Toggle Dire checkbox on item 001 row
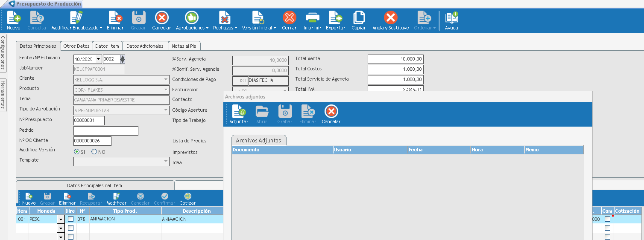The image size is (644, 240). click(x=70, y=219)
